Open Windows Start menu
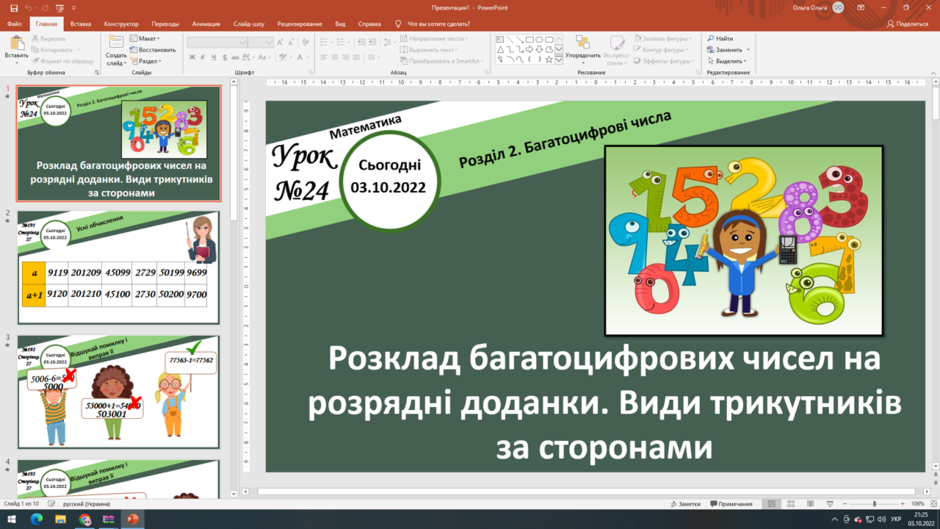 (11, 519)
